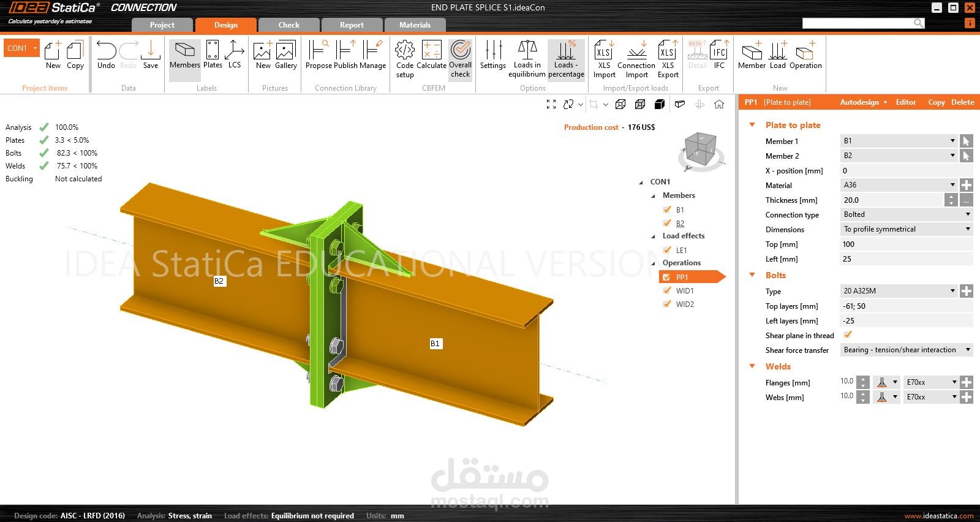This screenshot has width=980, height=522.
Task: Switch to the Check tab
Action: [x=289, y=25]
